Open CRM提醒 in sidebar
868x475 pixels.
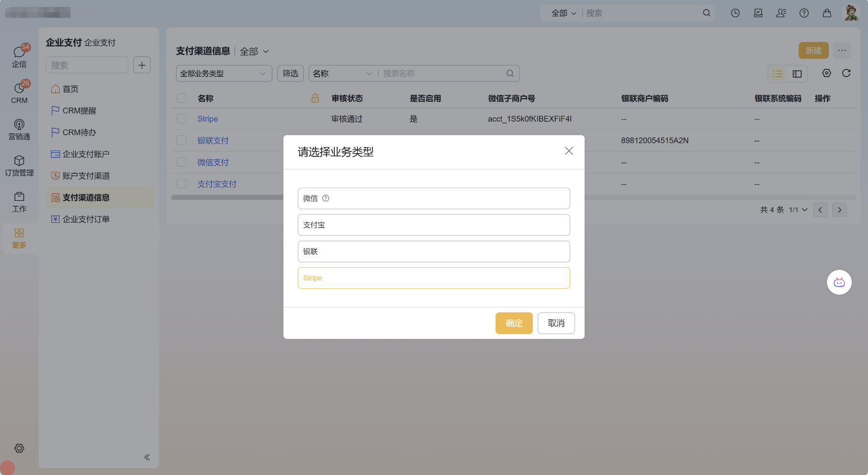point(100,110)
